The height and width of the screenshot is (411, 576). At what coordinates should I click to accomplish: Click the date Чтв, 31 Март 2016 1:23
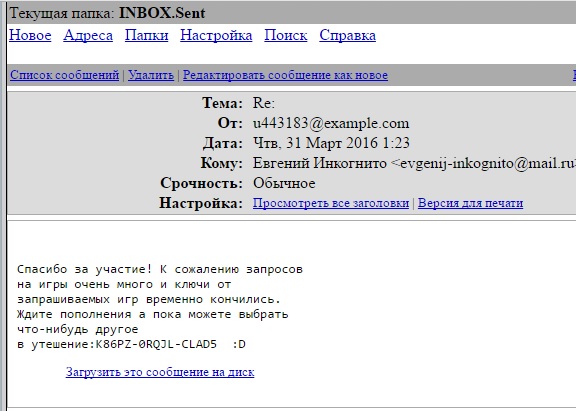point(331,143)
